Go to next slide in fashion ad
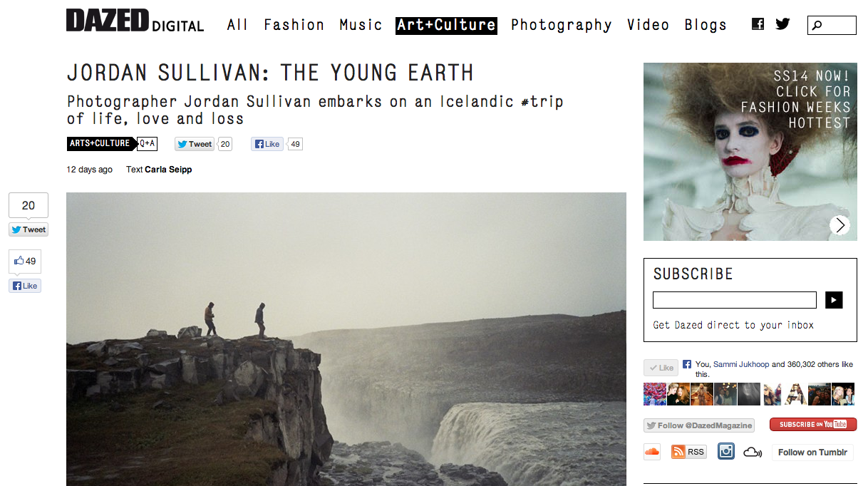 pos(839,225)
